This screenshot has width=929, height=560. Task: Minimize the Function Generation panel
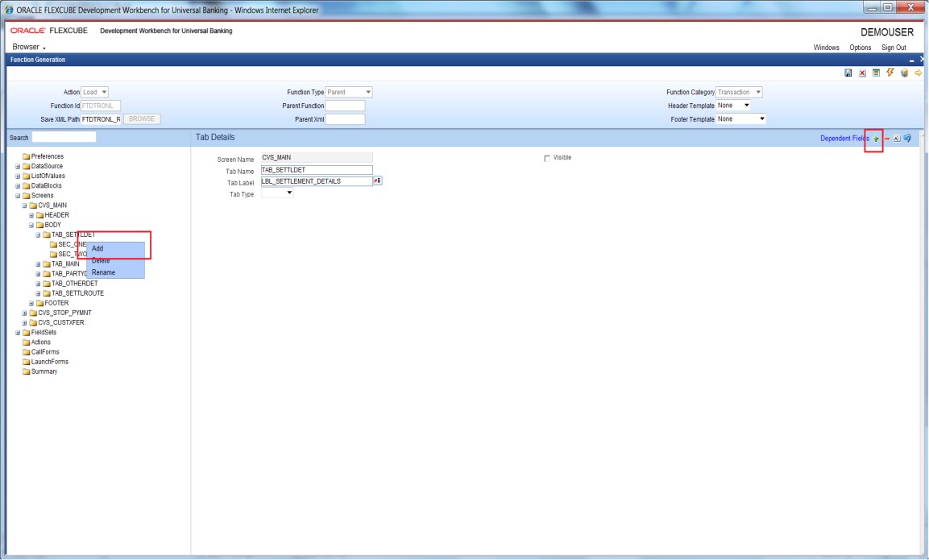click(911, 60)
